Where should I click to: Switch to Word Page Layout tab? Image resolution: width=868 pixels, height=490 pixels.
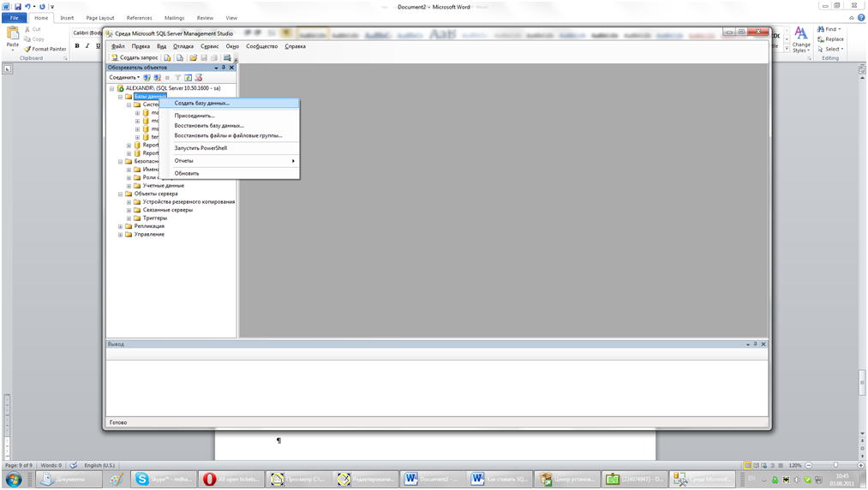[100, 18]
